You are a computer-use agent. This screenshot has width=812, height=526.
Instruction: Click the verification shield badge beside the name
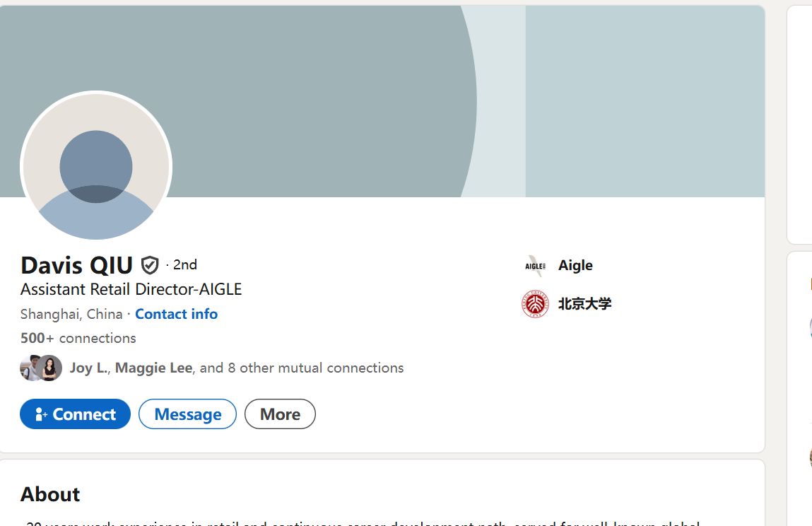(x=150, y=265)
